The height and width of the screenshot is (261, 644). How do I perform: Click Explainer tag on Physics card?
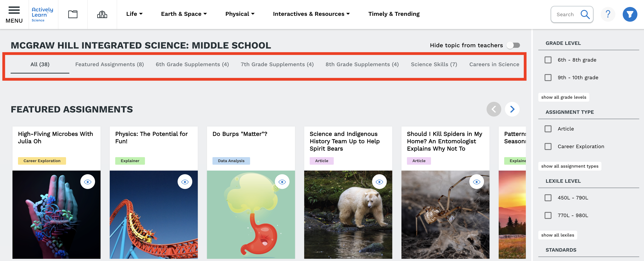point(130,161)
